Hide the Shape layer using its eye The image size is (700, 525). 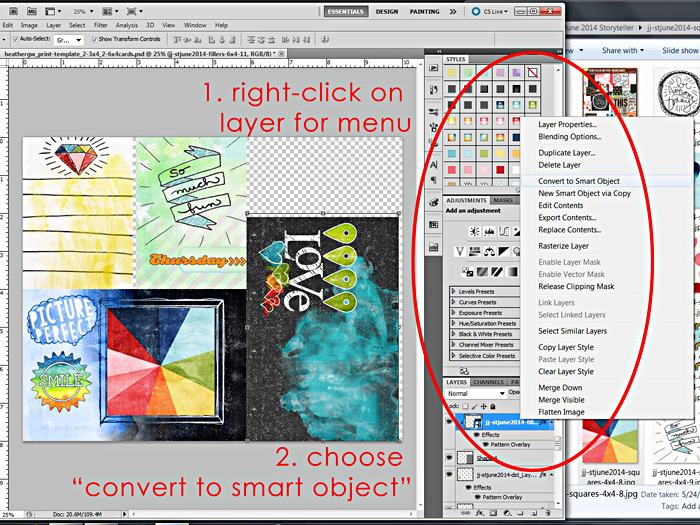(x=450, y=458)
